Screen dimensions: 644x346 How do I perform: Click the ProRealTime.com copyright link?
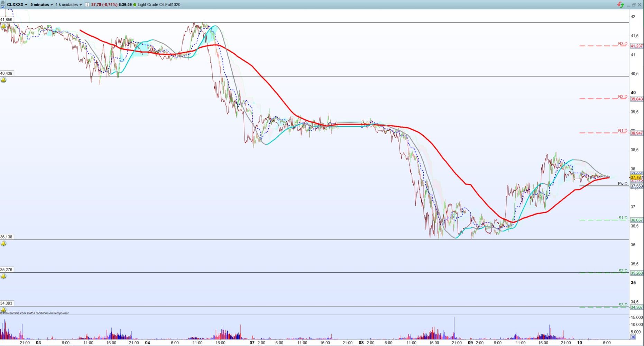click(13, 313)
